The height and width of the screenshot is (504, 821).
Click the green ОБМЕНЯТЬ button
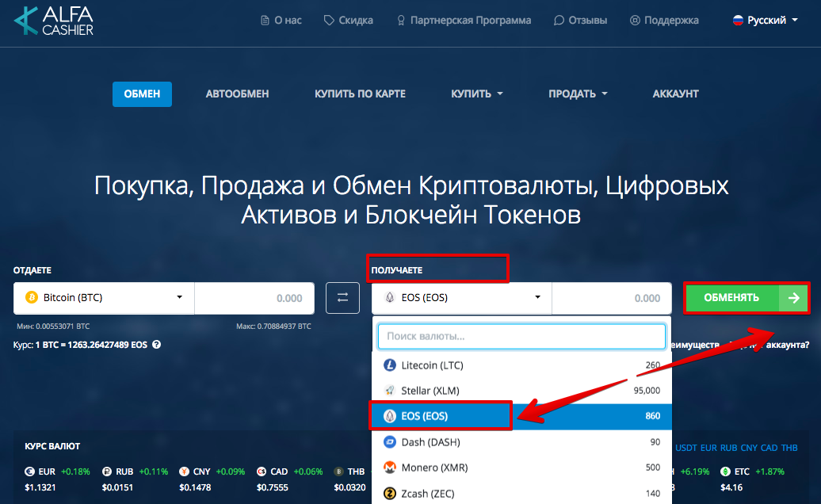[747, 298]
